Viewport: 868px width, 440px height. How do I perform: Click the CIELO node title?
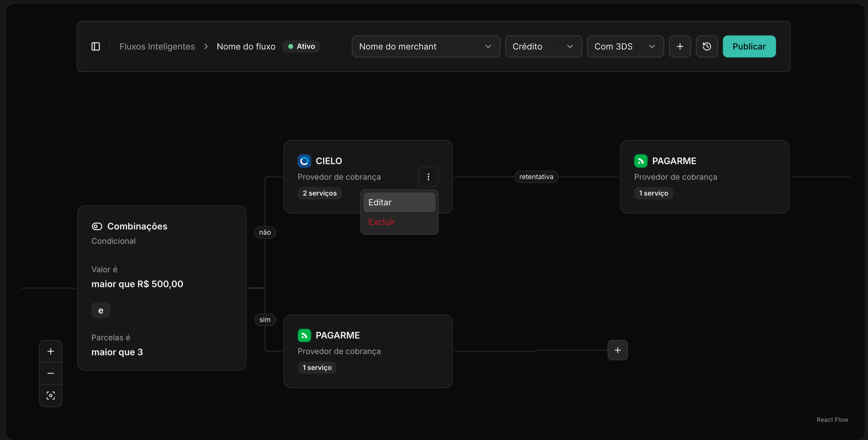point(328,161)
